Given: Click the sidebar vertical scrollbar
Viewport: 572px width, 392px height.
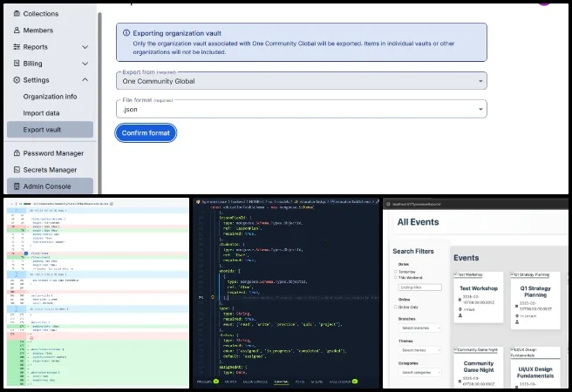Looking at the screenshot, I should (x=99, y=103).
